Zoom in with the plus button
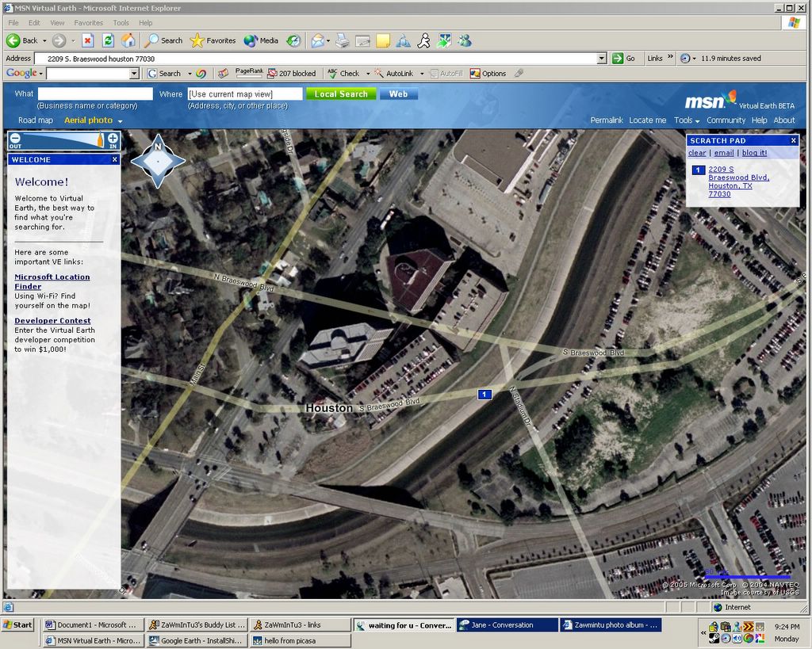 (x=113, y=138)
